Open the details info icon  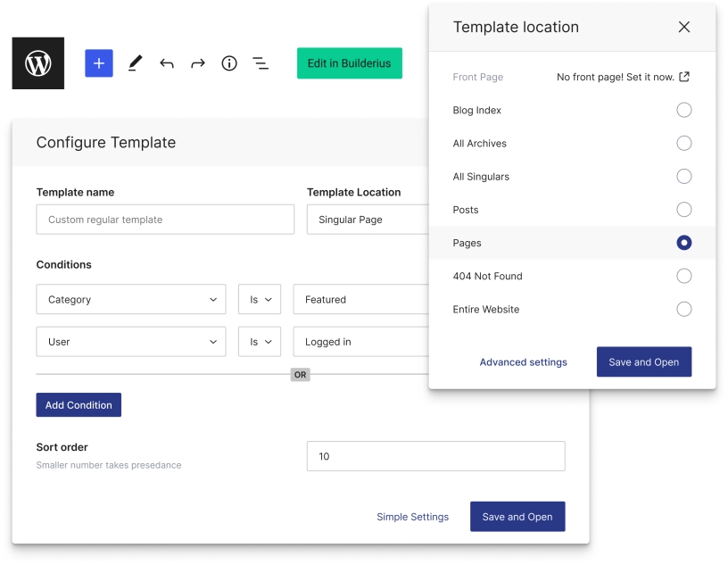point(228,62)
